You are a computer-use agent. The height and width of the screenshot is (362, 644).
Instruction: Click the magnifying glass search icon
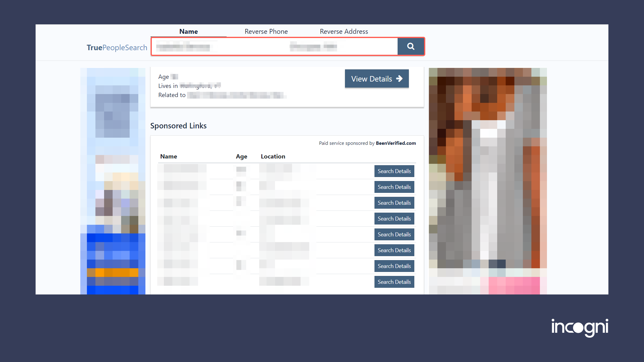tap(411, 47)
